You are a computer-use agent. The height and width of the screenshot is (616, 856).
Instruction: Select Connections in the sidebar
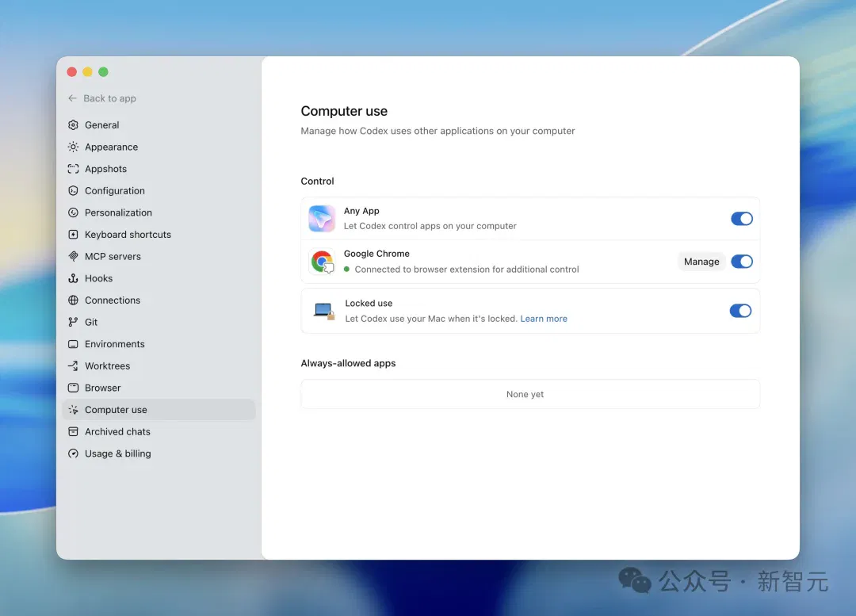[159, 300]
